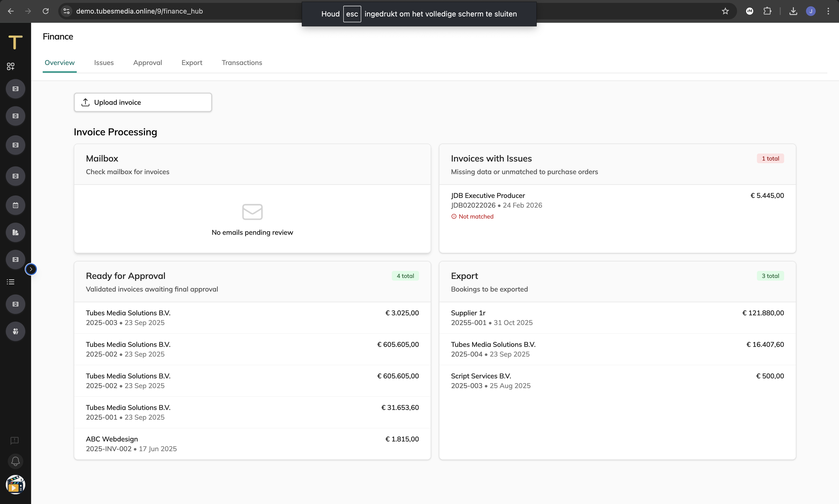Open the color swatch palette sidebar icon
Image resolution: width=839 pixels, height=504 pixels.
15,232
